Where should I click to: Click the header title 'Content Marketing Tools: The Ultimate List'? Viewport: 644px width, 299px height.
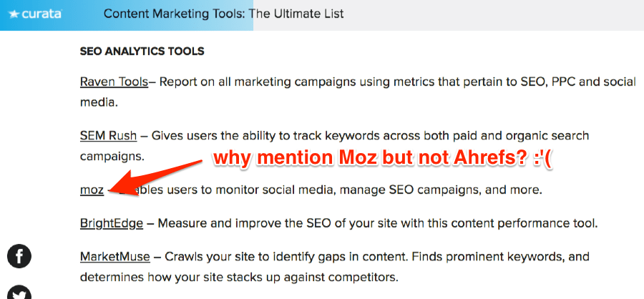(224, 14)
